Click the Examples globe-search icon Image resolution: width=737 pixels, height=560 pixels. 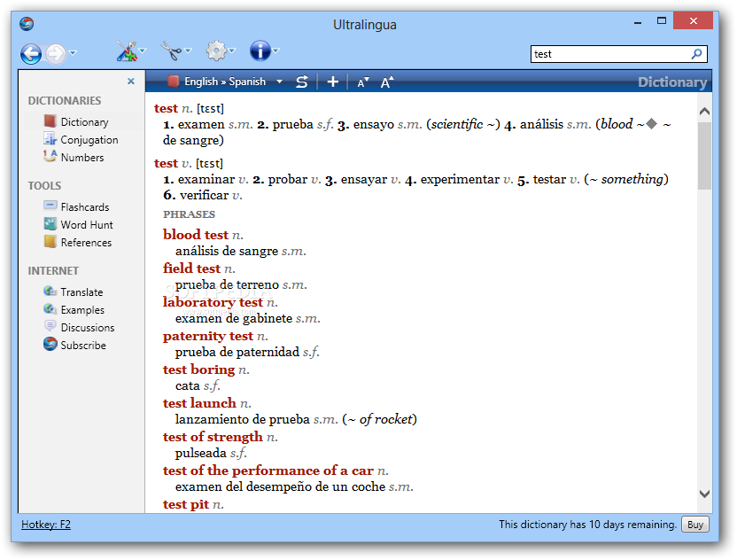pos(50,309)
